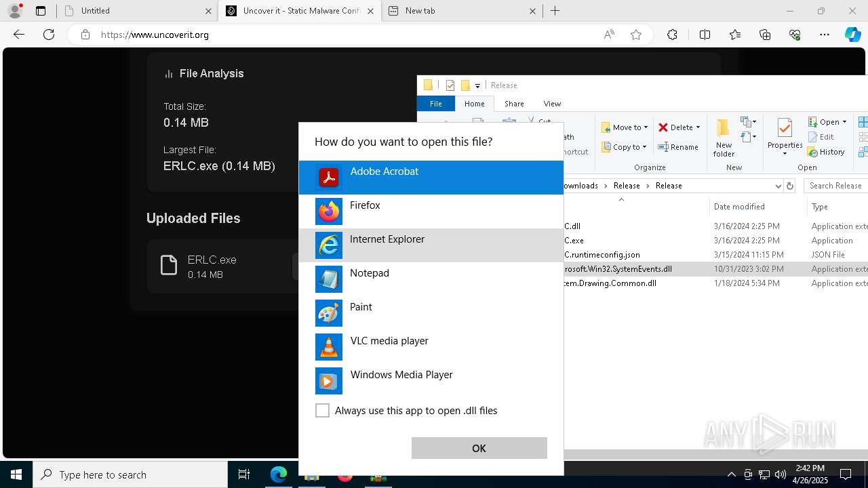Switch to the Home ribbon tab
The height and width of the screenshot is (488, 868).
(475, 104)
